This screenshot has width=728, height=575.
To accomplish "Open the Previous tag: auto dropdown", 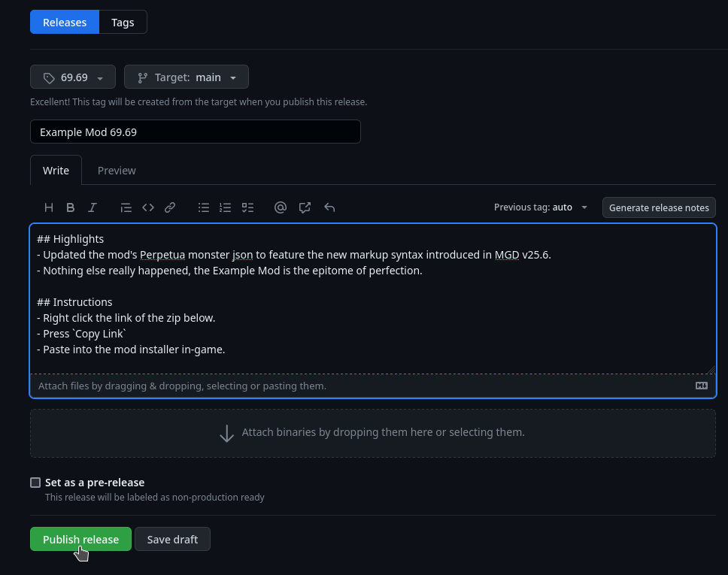I will click(541, 207).
